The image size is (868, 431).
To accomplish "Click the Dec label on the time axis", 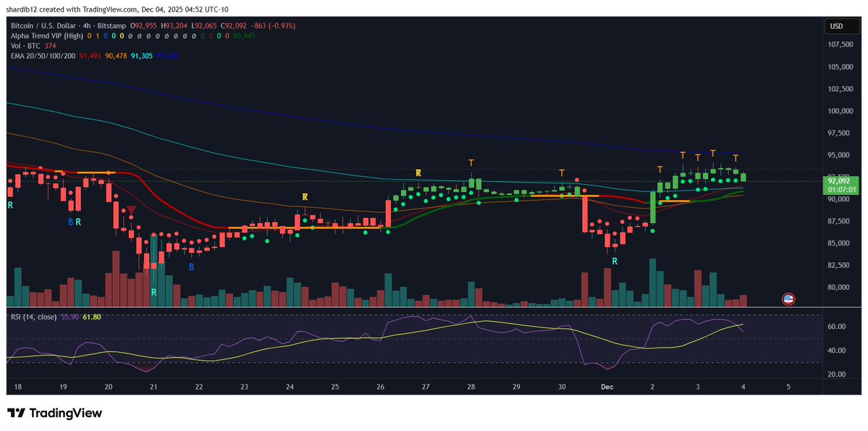I will [608, 386].
